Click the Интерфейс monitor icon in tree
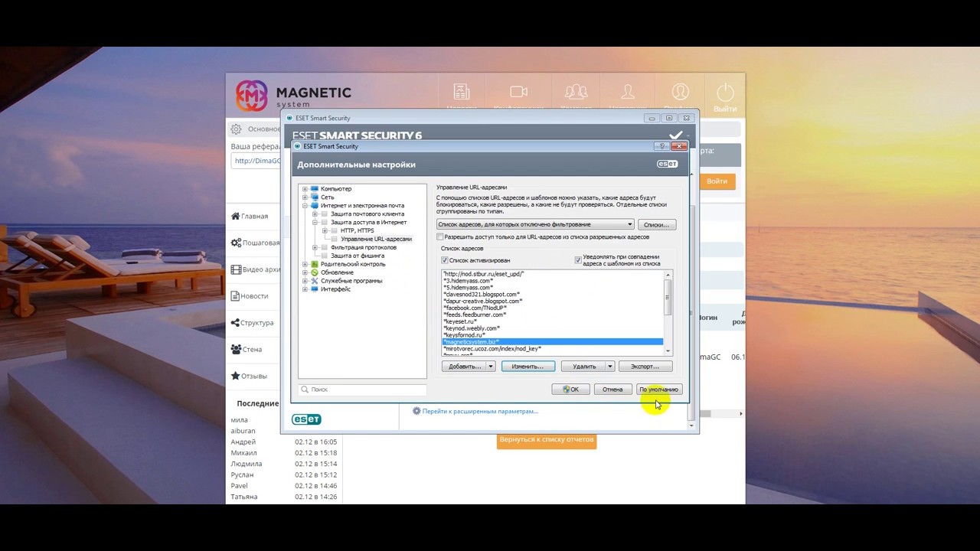Screen dimensions: 980x551 tap(314, 289)
